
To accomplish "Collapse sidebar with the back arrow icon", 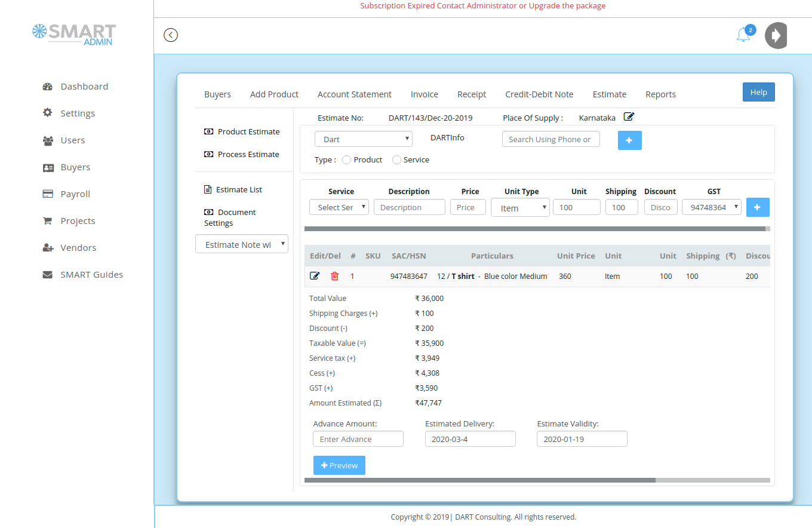I will pyautogui.click(x=171, y=35).
